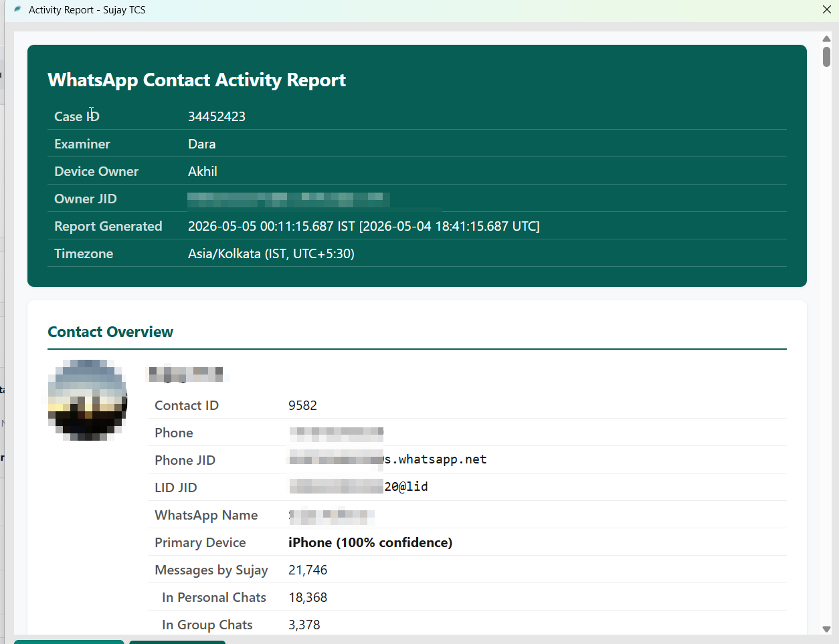
Task: Click the scrollbar up arrow
Action: 826,39
